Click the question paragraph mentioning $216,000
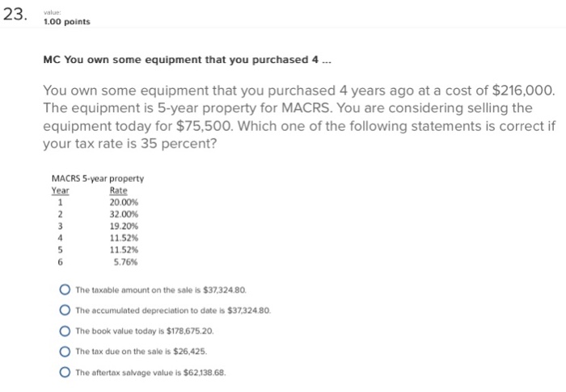Viewport: 566px width, 392px height. (299, 117)
